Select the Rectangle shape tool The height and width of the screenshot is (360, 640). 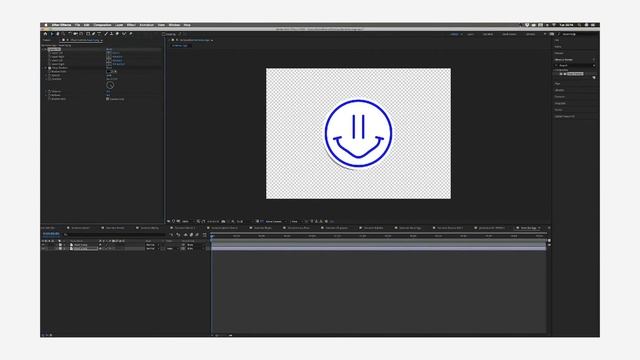click(x=87, y=34)
